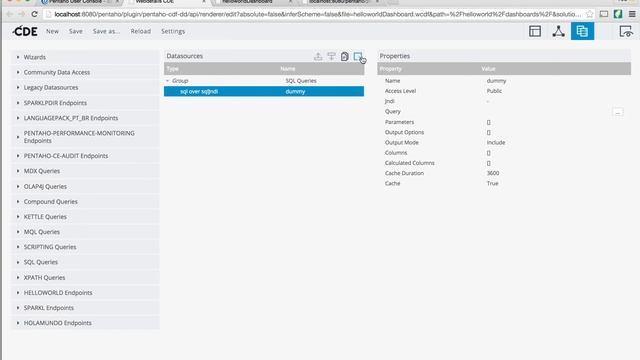640x360 pixels.
Task: Edit the Name value dummy
Action: (496, 81)
